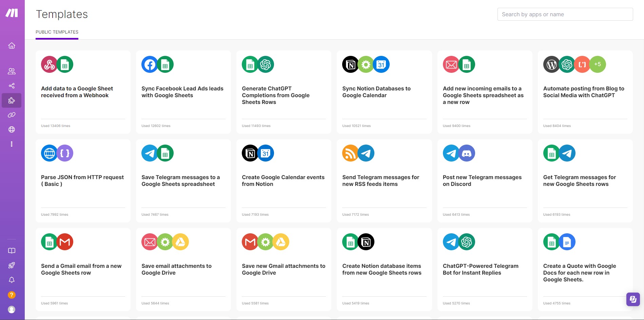Click the Facebook icon on the Lead Ads card

[150, 64]
